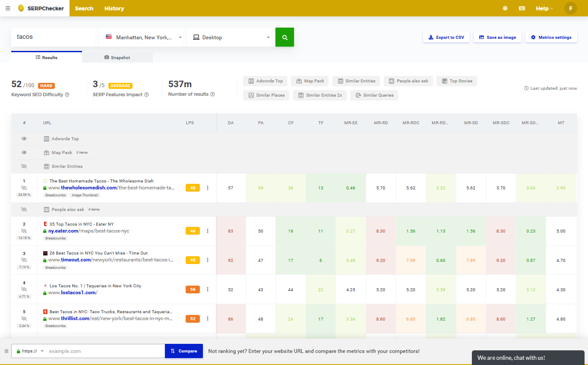Sort by the DA column header
The image size is (588, 365).
point(231,123)
